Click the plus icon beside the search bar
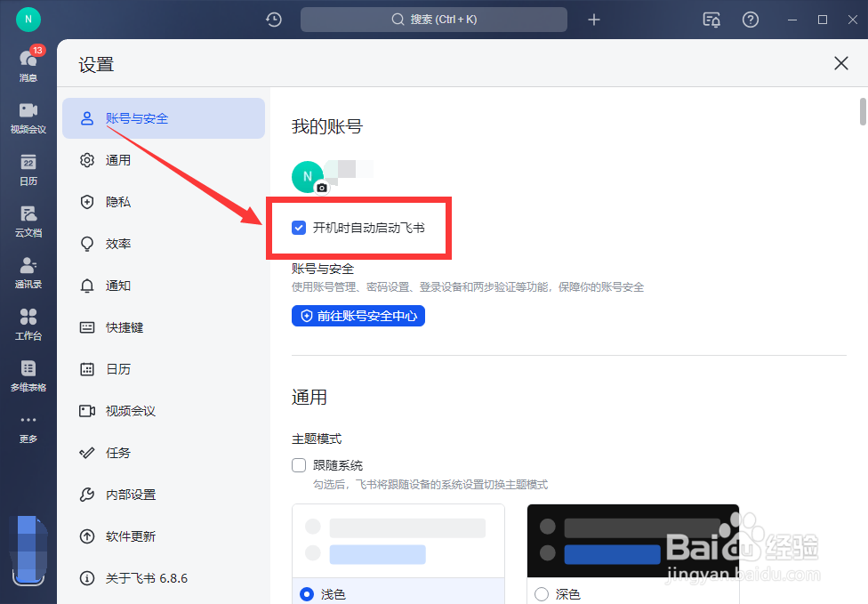868x604 pixels. coord(594,20)
